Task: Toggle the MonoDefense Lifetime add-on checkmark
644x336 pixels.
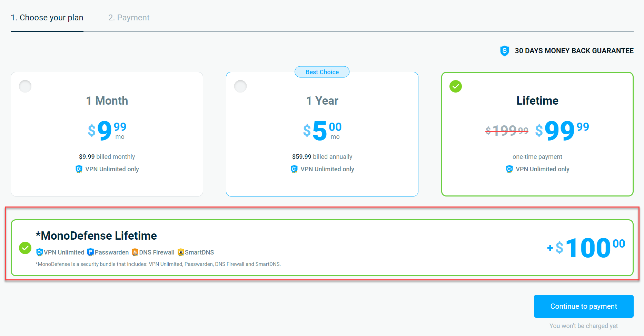Action: point(25,248)
